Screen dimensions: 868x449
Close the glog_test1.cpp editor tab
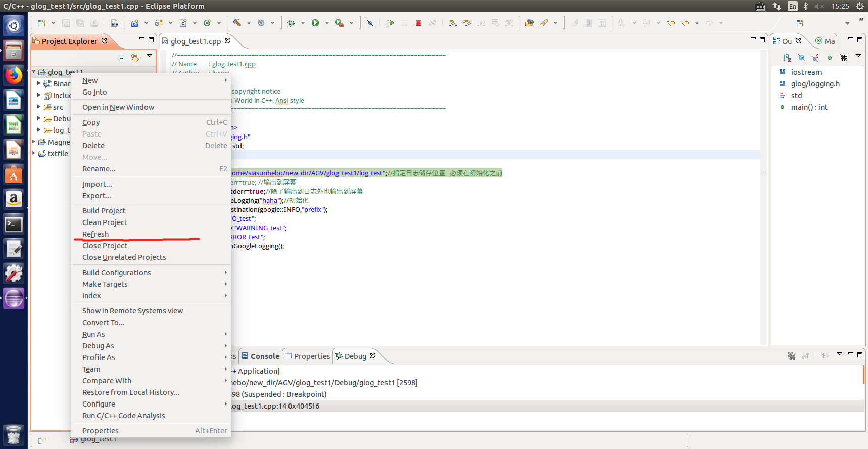(228, 41)
